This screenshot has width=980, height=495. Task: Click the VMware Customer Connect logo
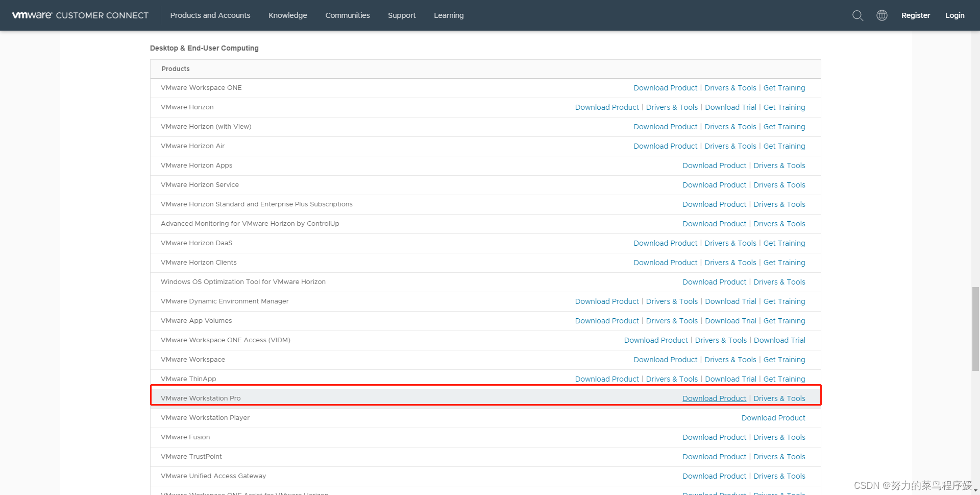tap(80, 15)
